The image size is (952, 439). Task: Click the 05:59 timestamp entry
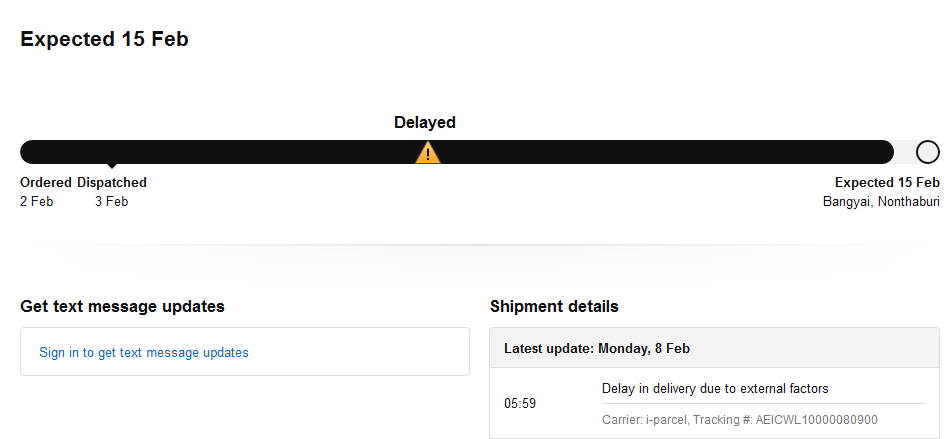pyautogui.click(x=520, y=404)
